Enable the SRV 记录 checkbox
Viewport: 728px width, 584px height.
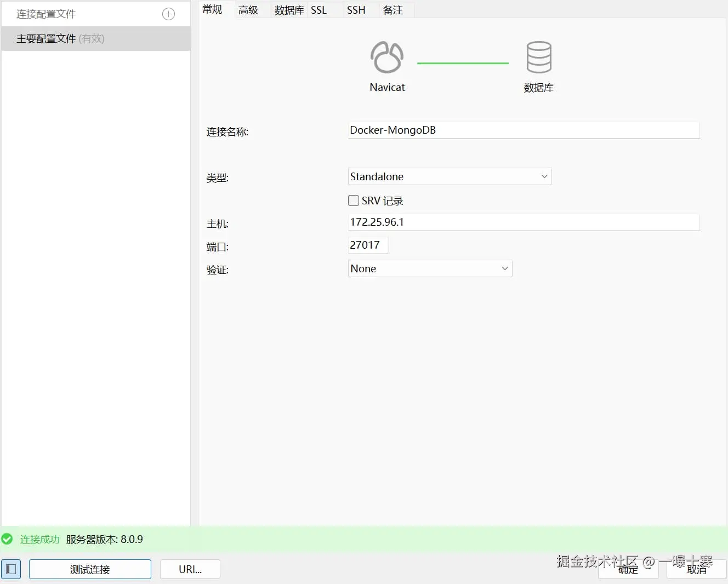click(x=354, y=201)
